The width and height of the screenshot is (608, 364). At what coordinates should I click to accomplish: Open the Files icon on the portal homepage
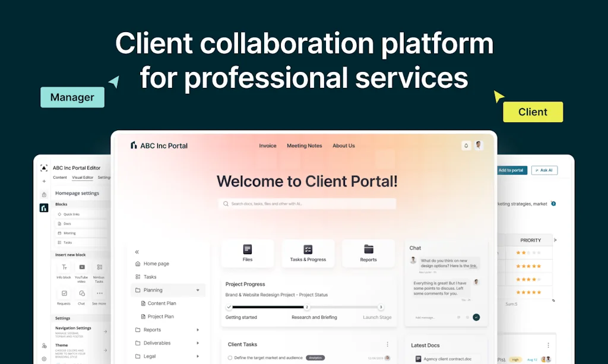pos(248,249)
